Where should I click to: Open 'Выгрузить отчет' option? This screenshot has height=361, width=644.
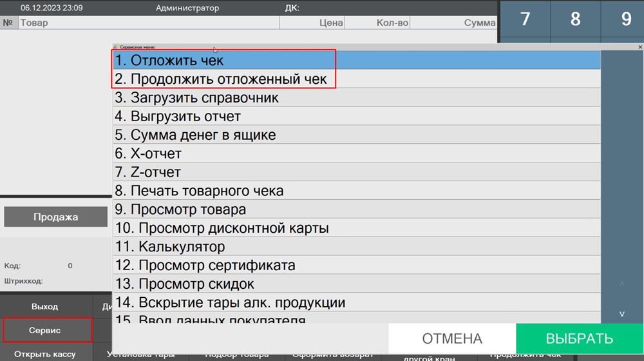click(356, 117)
